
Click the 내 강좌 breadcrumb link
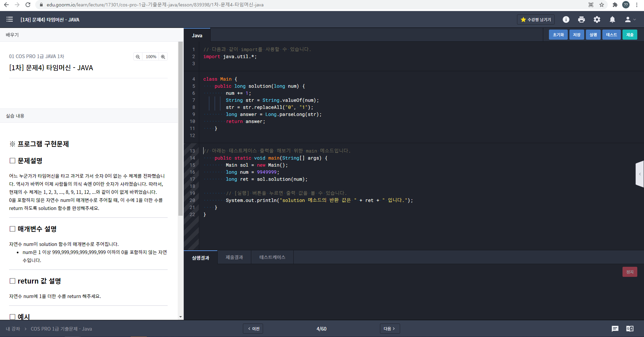click(x=13, y=329)
